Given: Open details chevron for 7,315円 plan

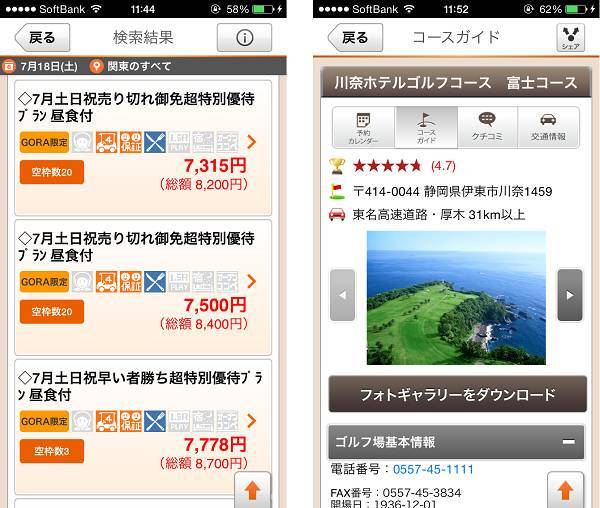Looking at the screenshot, I should (251, 142).
